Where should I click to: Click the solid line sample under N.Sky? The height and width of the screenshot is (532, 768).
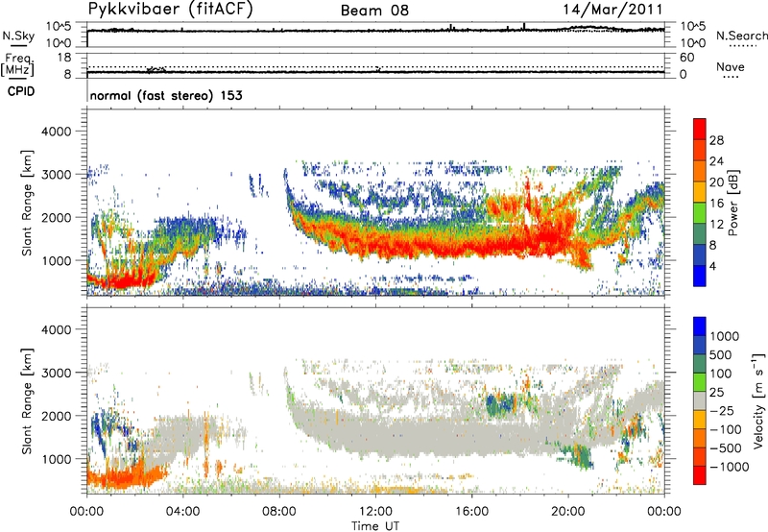point(18,45)
